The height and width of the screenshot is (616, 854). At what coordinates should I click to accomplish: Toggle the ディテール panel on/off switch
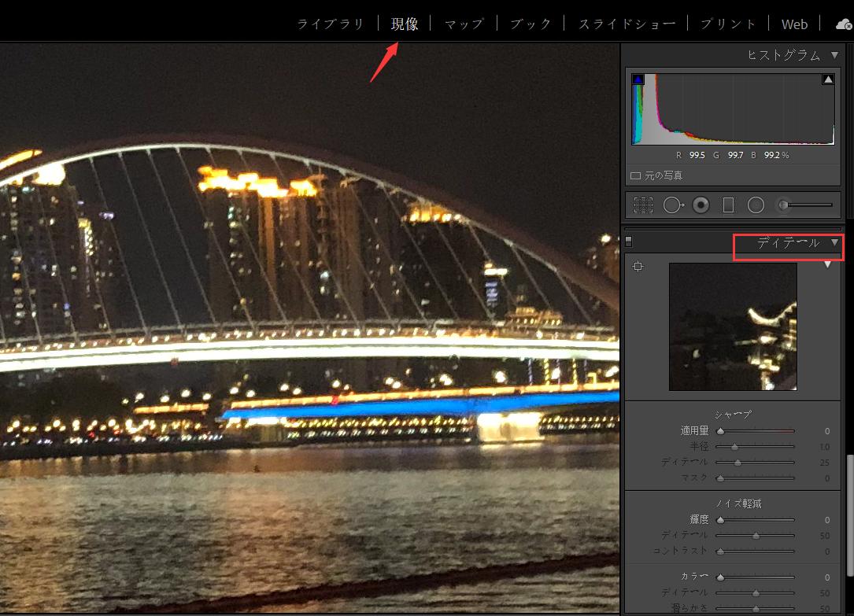click(x=628, y=242)
